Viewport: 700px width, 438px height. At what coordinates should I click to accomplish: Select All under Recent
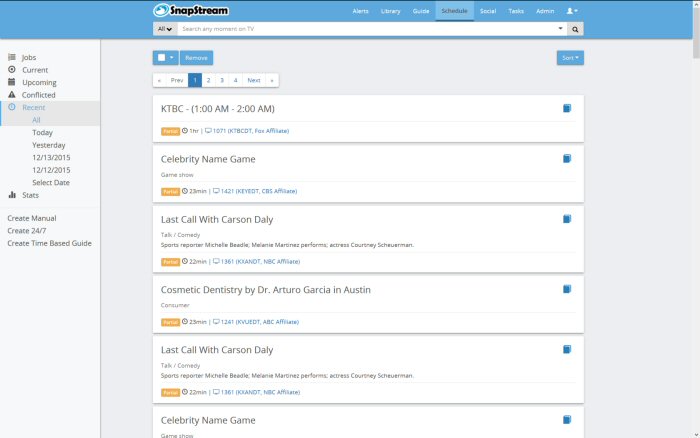pyautogui.click(x=36, y=120)
